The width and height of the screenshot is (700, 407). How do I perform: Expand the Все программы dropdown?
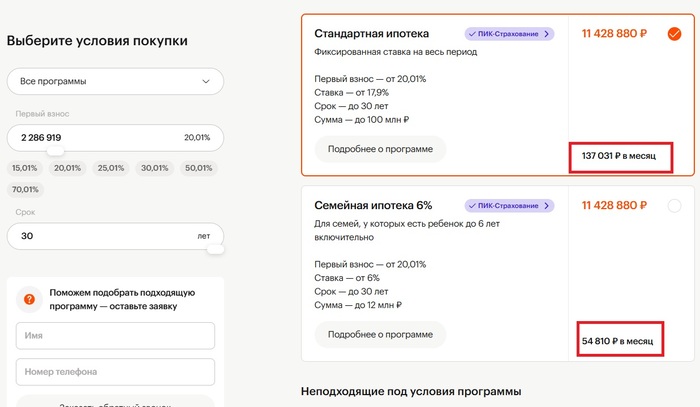[115, 81]
